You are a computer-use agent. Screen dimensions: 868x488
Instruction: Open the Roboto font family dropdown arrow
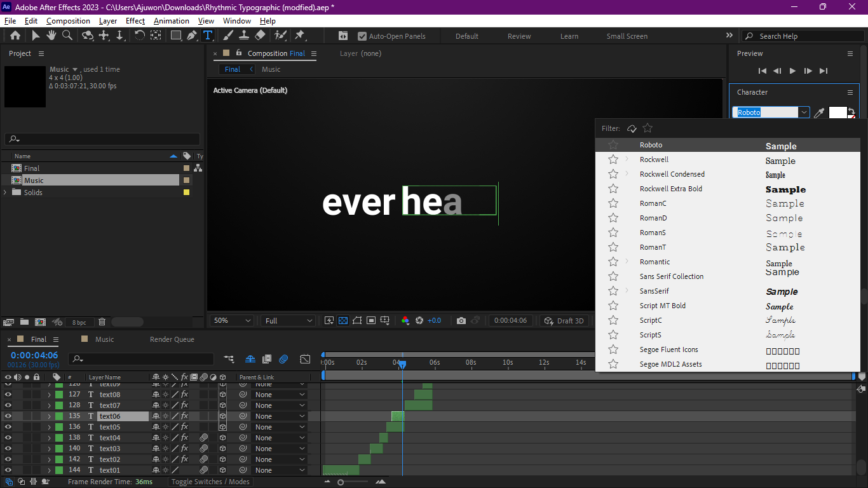point(804,112)
